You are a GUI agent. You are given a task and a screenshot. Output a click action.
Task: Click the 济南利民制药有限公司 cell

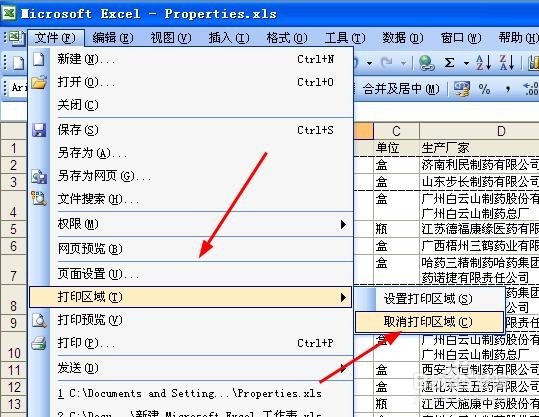click(x=479, y=165)
